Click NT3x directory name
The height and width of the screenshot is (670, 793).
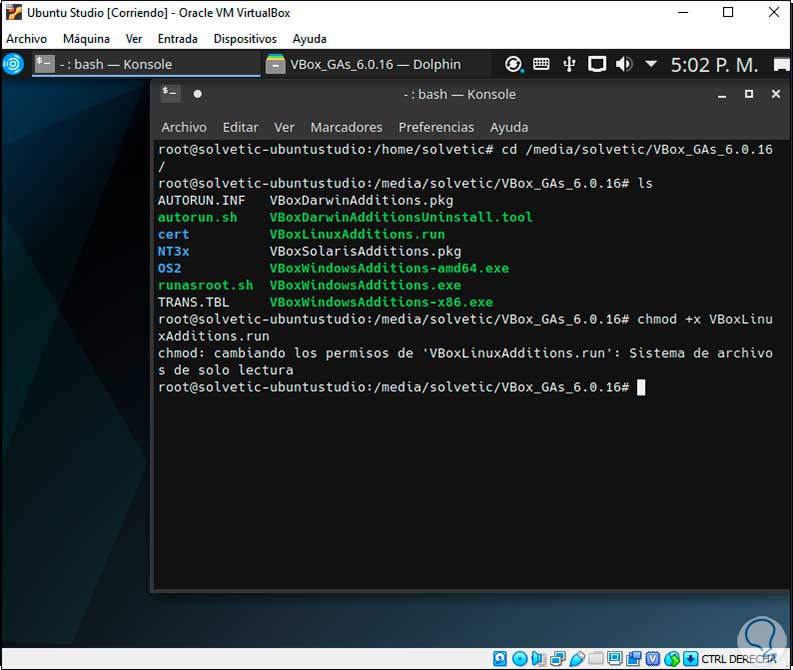coord(173,251)
